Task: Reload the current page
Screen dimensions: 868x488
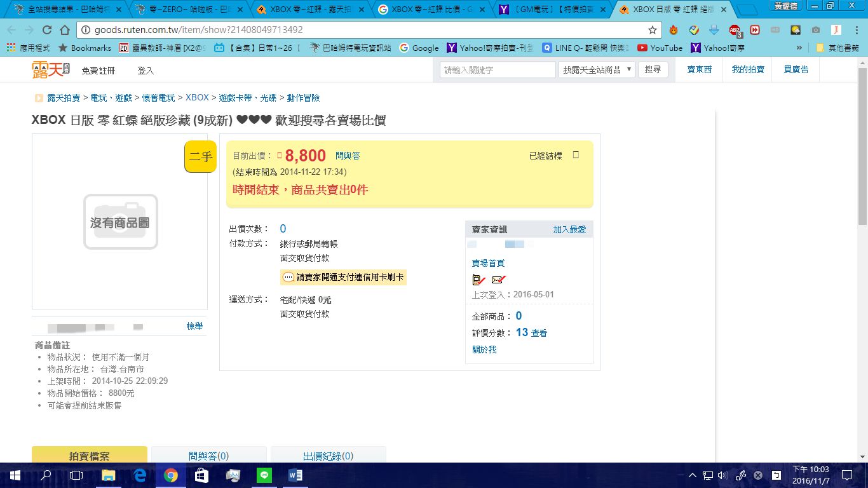Action: (47, 30)
